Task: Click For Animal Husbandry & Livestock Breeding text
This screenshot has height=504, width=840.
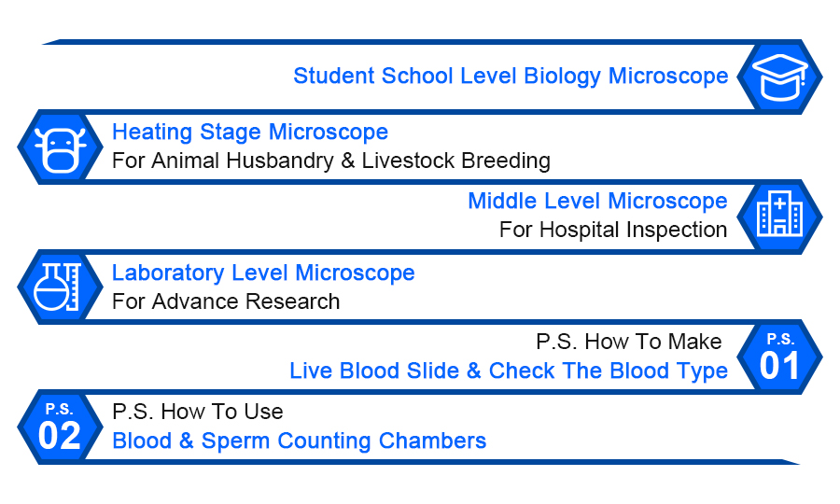Action: (x=331, y=161)
